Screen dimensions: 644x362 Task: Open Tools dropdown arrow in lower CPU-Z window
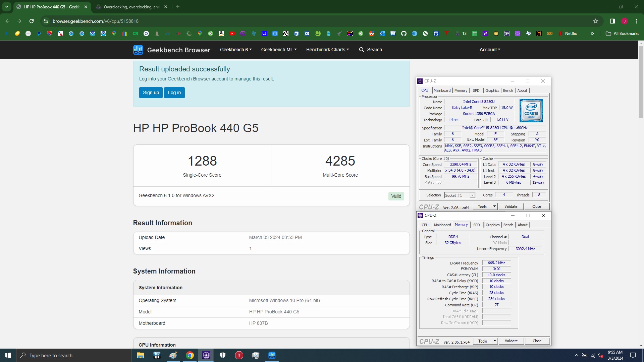[495, 341]
